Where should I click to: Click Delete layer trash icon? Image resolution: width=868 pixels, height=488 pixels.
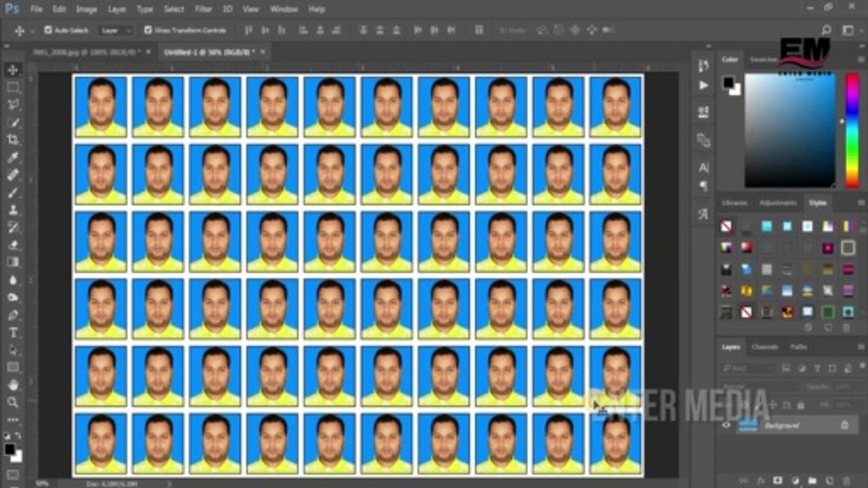pos(846,481)
